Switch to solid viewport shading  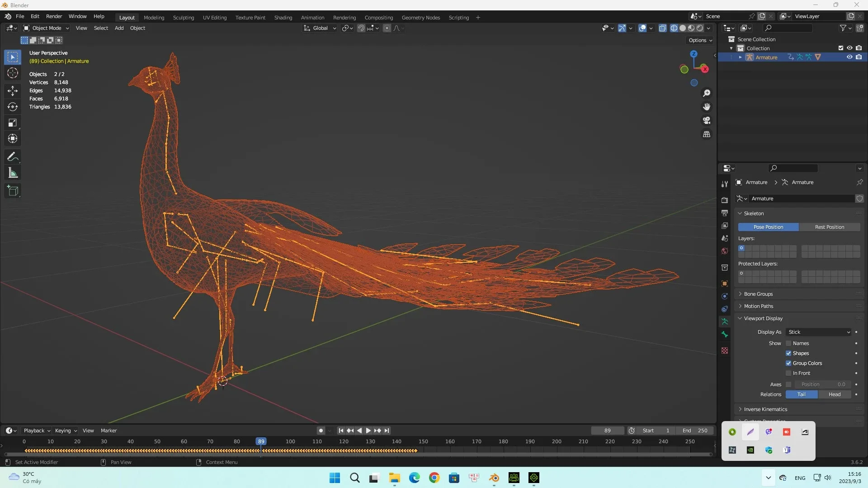[x=683, y=28]
